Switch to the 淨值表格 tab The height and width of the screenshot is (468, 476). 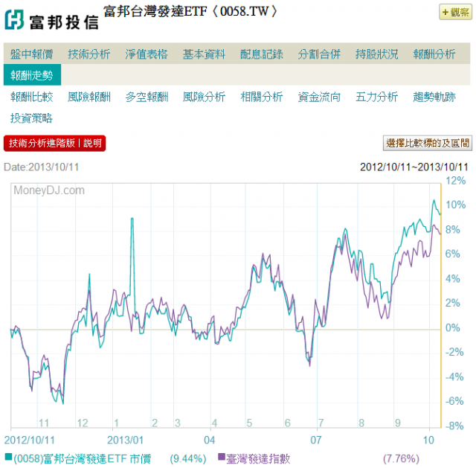click(147, 54)
